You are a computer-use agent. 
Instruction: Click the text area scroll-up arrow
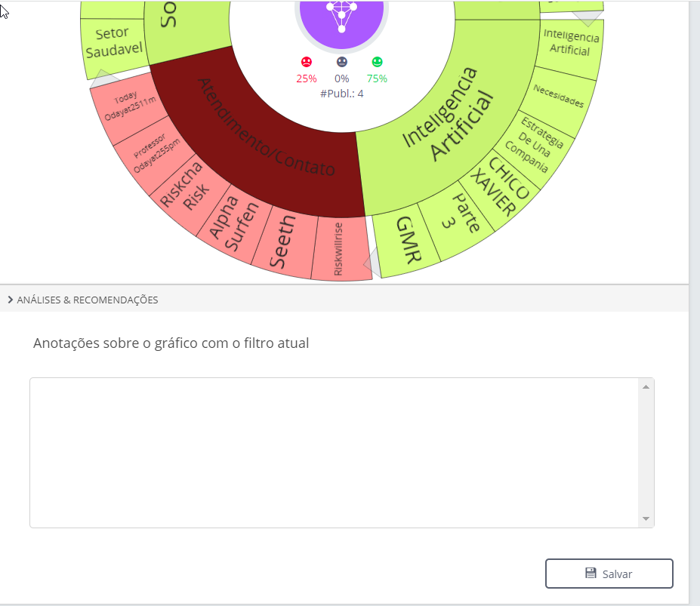[645, 387]
